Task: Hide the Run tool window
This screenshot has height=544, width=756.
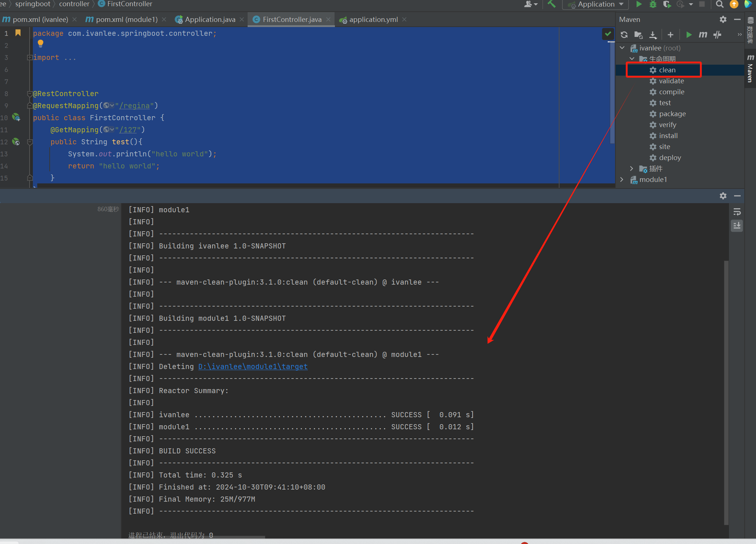Action: tap(737, 196)
